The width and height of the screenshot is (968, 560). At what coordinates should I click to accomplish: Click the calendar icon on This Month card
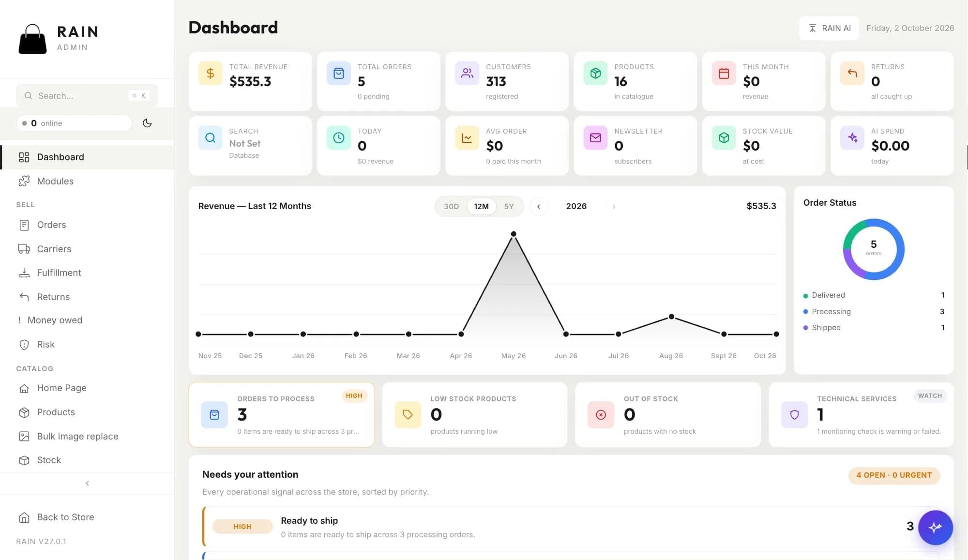click(724, 73)
